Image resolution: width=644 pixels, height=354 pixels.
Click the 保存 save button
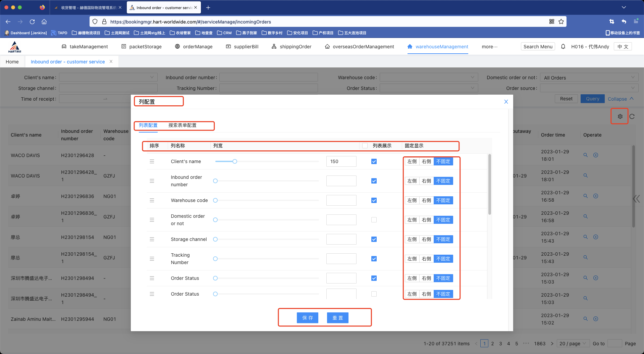click(x=307, y=318)
